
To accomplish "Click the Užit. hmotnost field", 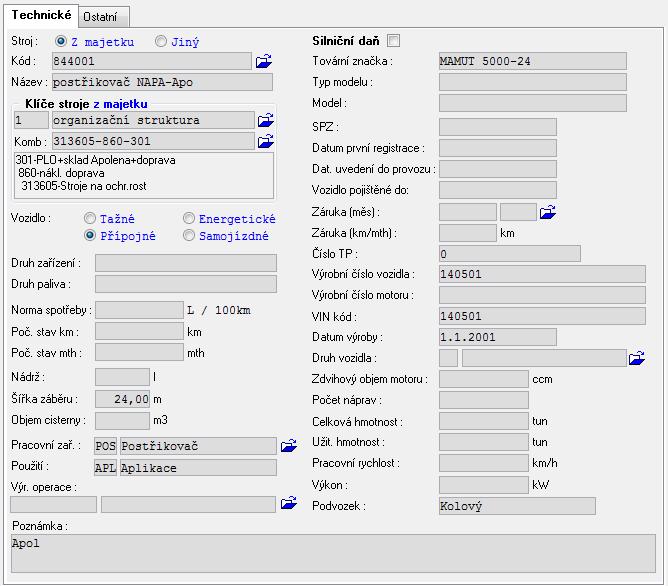I will click(484, 442).
